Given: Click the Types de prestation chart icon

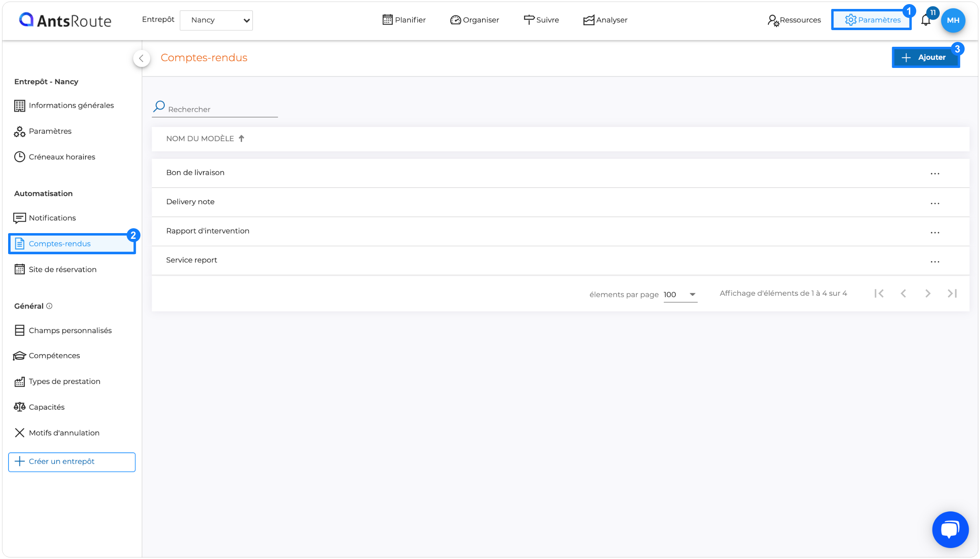Looking at the screenshot, I should [x=19, y=382].
